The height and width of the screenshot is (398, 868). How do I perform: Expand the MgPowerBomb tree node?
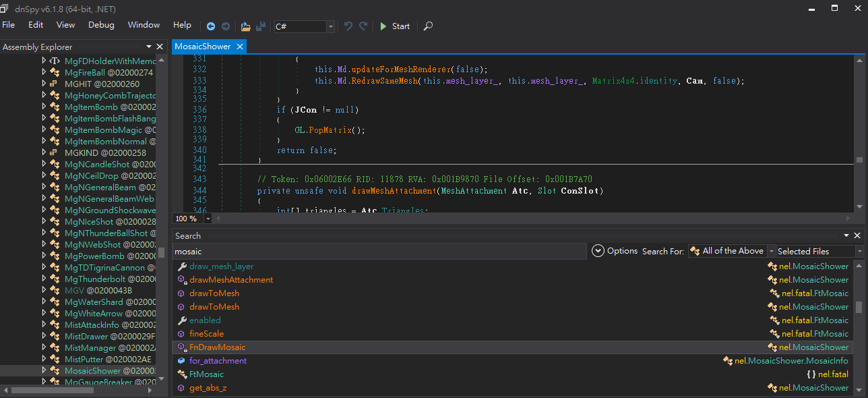point(44,256)
